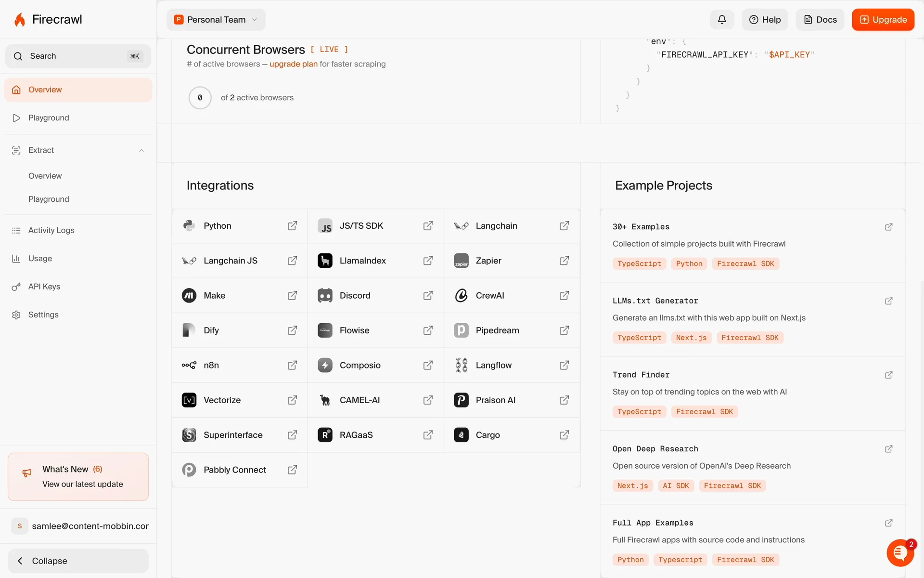Screen dimensions: 924x578
Task: Go to Activity Logs in sidebar
Action: pos(51,230)
